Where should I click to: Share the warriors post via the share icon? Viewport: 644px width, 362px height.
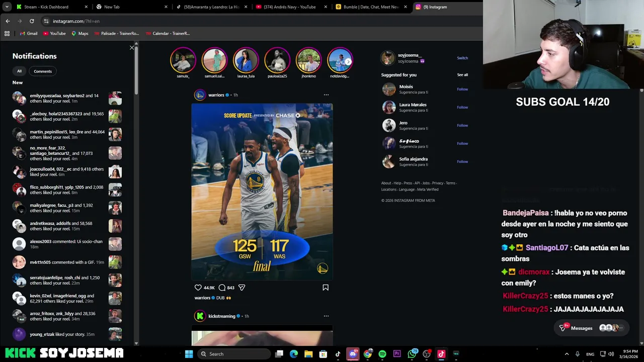[x=242, y=288]
